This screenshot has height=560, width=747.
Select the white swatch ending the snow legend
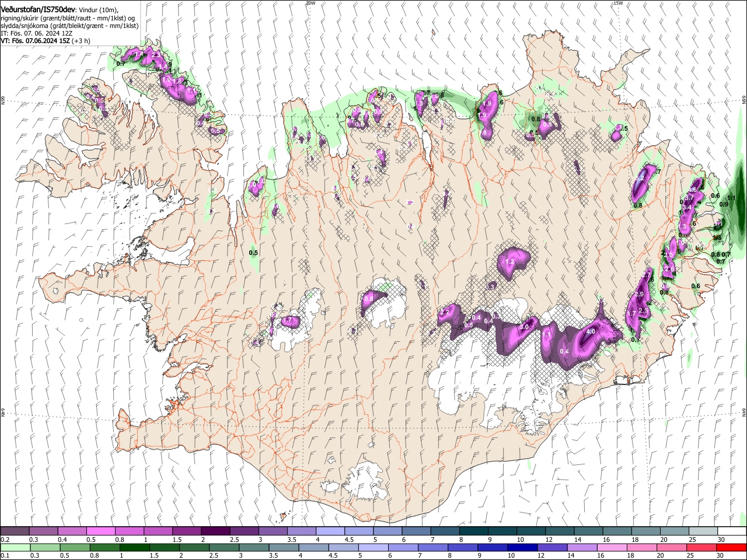[731, 531]
